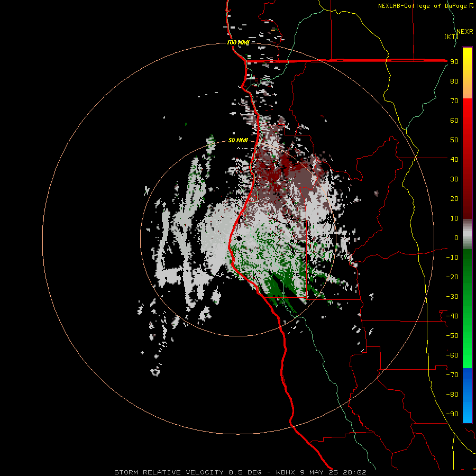
Task: Click the 50 value on the velocity scale
Action: click(x=454, y=140)
